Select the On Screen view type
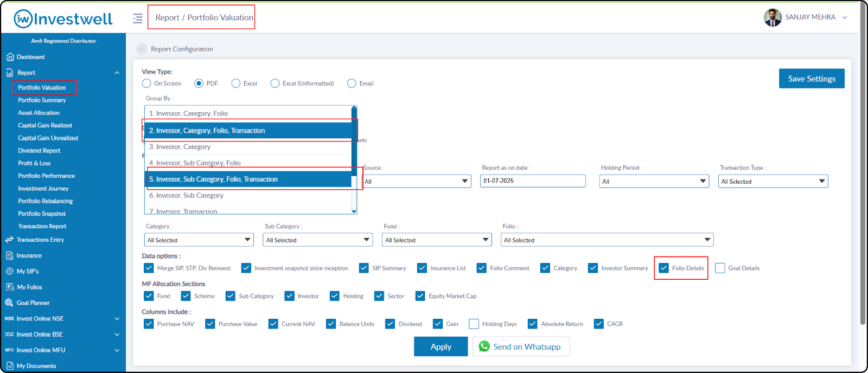 pos(146,83)
